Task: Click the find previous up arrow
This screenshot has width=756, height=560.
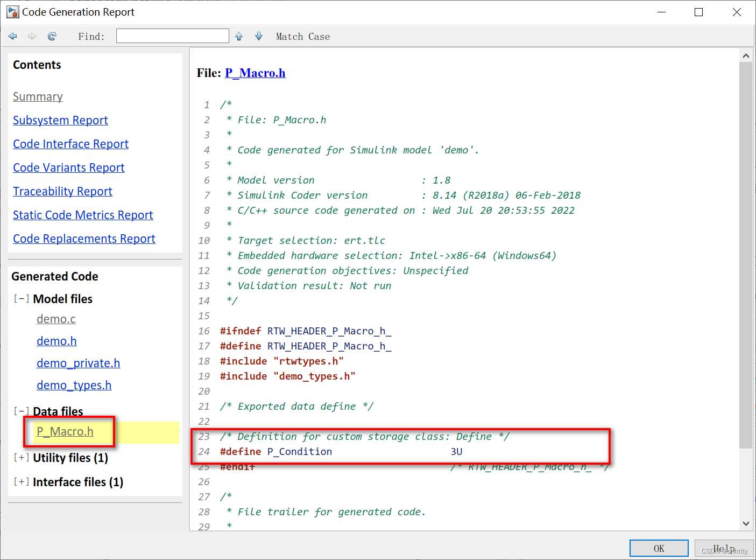Action: click(x=239, y=36)
